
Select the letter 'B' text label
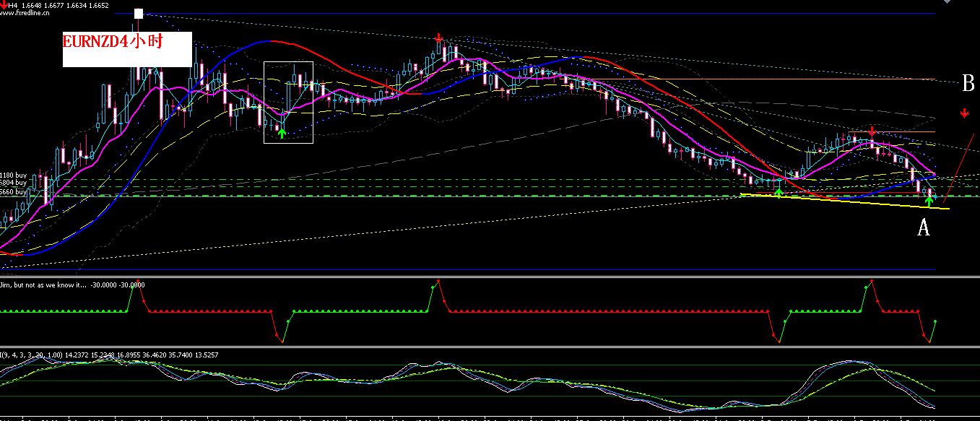[968, 84]
